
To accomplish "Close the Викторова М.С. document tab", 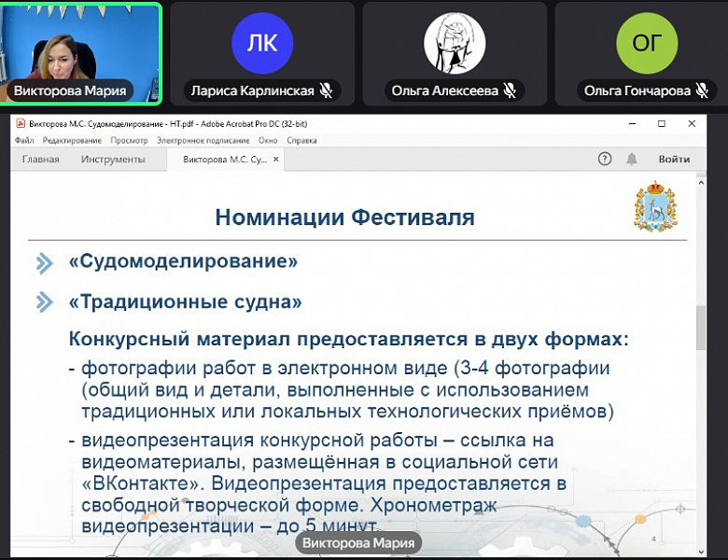I will point(275,160).
